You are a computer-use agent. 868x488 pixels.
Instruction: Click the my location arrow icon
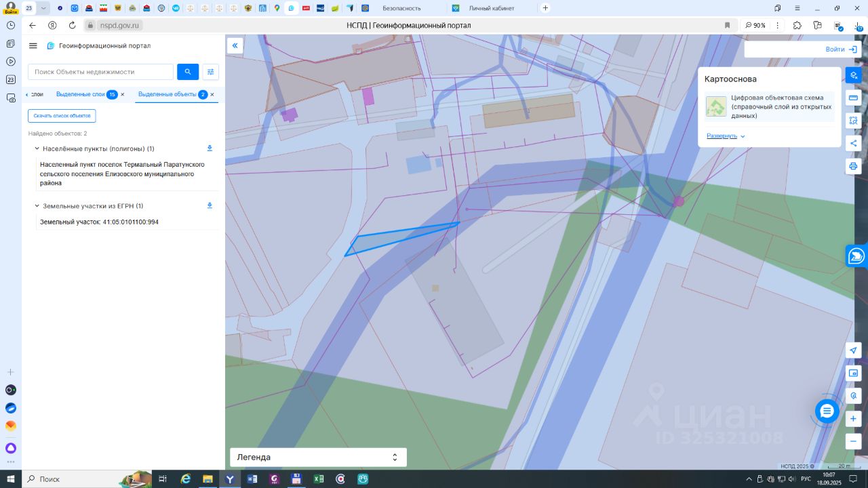point(854,350)
